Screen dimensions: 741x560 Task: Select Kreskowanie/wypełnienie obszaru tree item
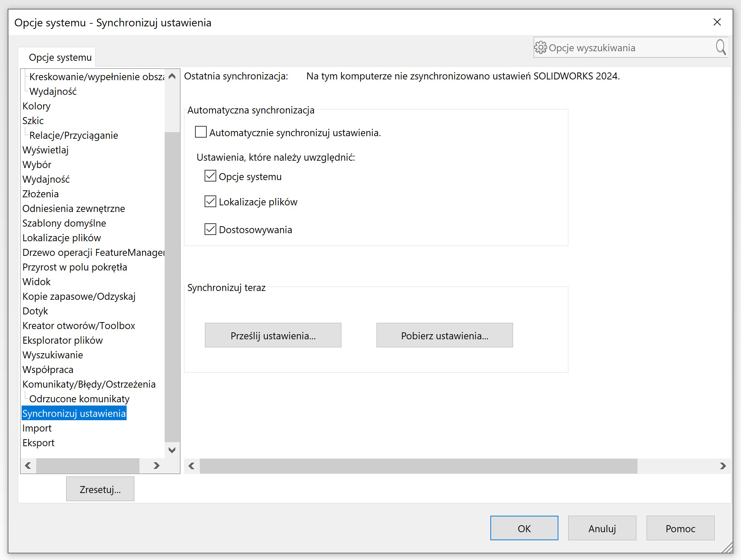(x=97, y=76)
